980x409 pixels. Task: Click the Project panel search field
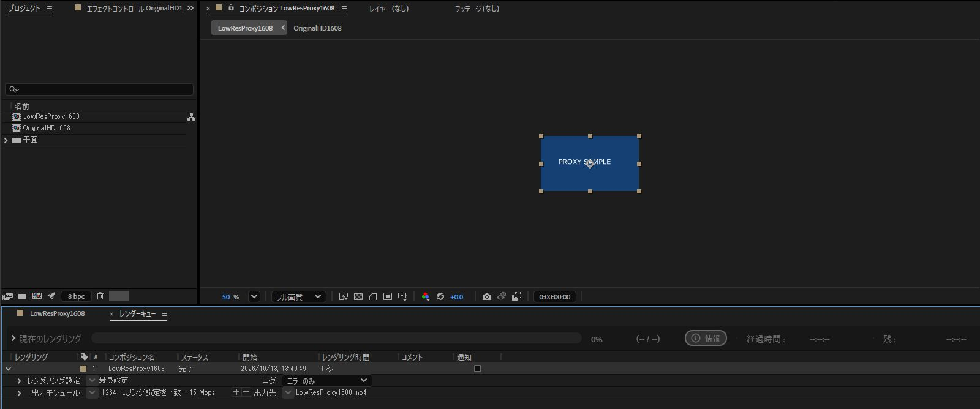coord(99,89)
